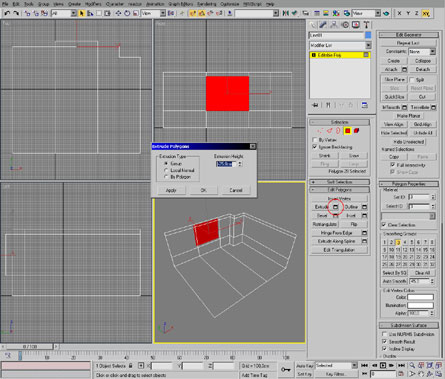Viewport: 445px width, 379px height.
Task: Select Polygon sub-object level icon
Action: 348,131
